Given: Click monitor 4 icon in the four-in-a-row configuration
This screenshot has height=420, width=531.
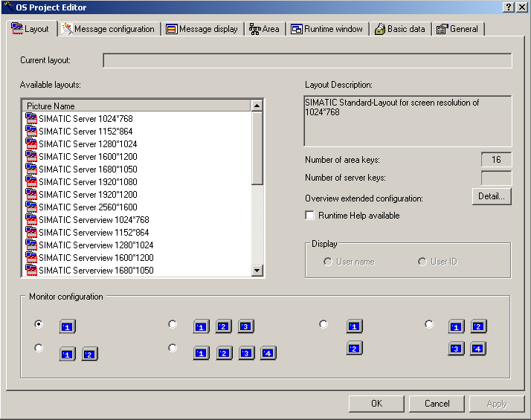Looking at the screenshot, I should (x=268, y=354).
